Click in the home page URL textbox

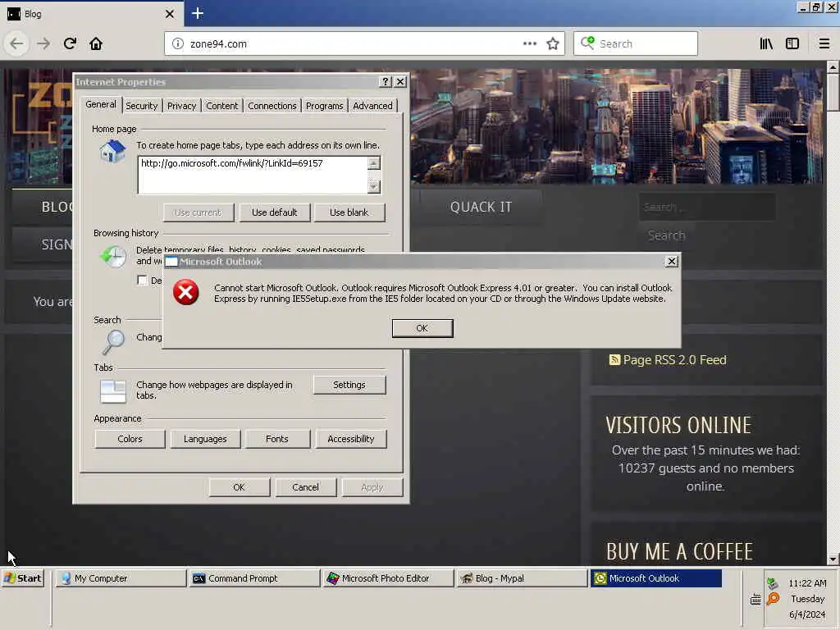[x=253, y=175]
